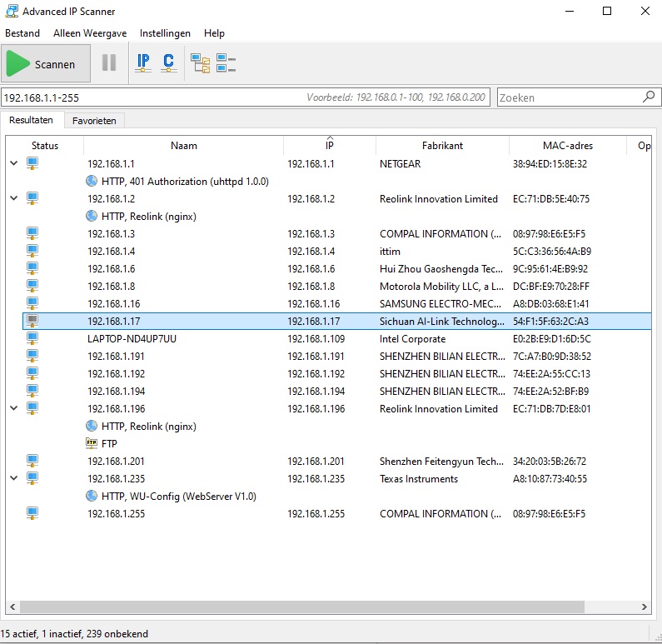Click the status bar text 15 actief
662x644 pixels.
(19, 634)
